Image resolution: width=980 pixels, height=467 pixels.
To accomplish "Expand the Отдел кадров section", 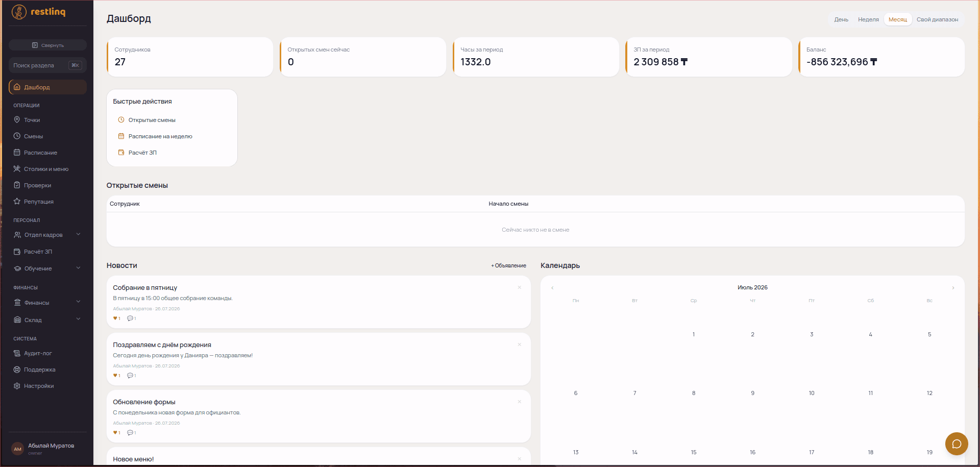I will pos(47,235).
